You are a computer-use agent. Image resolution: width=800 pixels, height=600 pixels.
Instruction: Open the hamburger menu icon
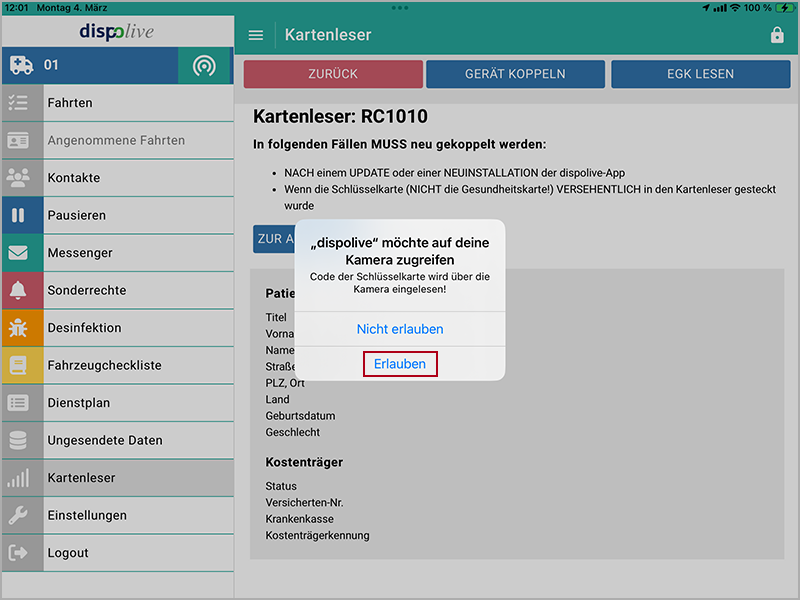pos(256,35)
